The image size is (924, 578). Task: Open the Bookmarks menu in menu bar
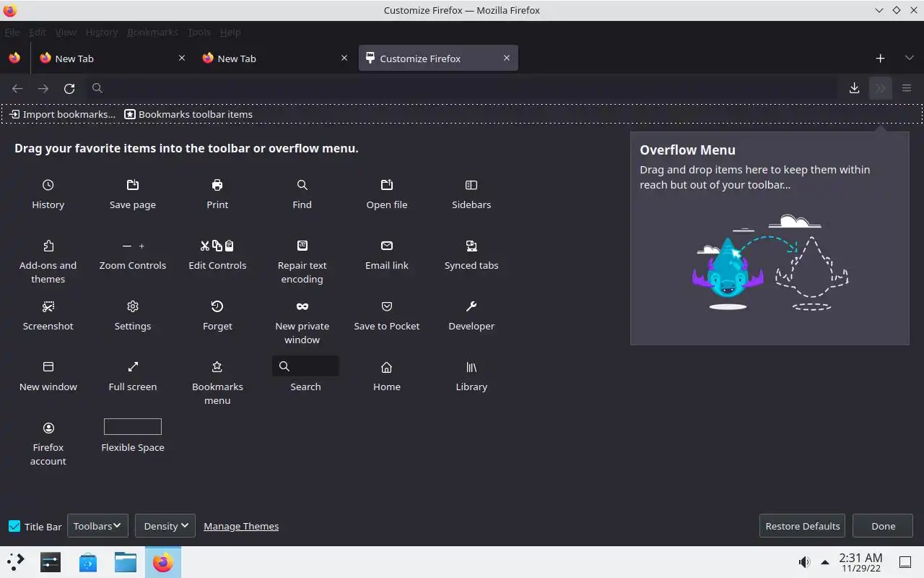pos(152,32)
